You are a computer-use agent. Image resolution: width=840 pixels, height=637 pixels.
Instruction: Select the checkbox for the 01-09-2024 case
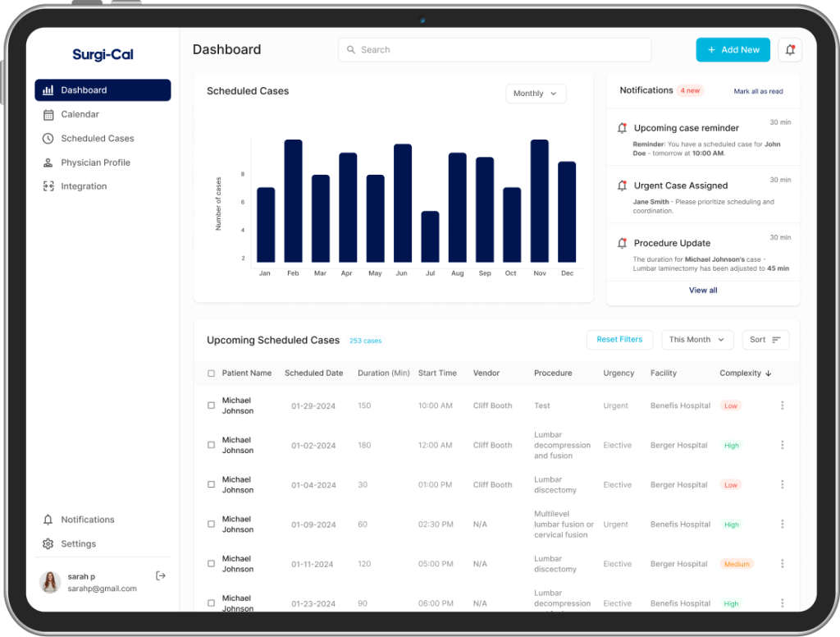211,524
